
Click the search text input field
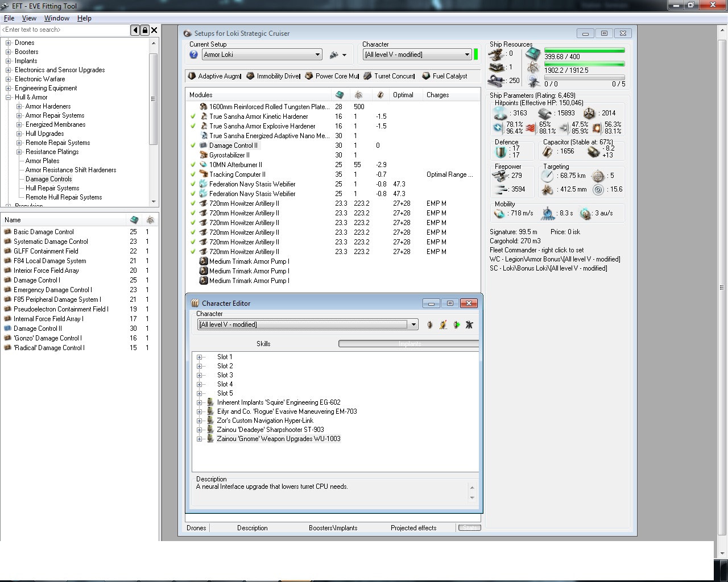(65, 30)
